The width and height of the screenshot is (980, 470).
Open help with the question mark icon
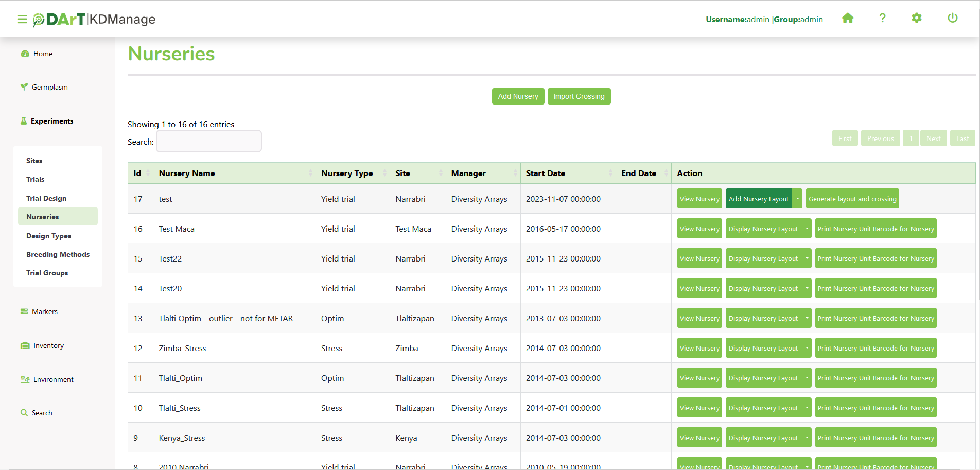[882, 19]
